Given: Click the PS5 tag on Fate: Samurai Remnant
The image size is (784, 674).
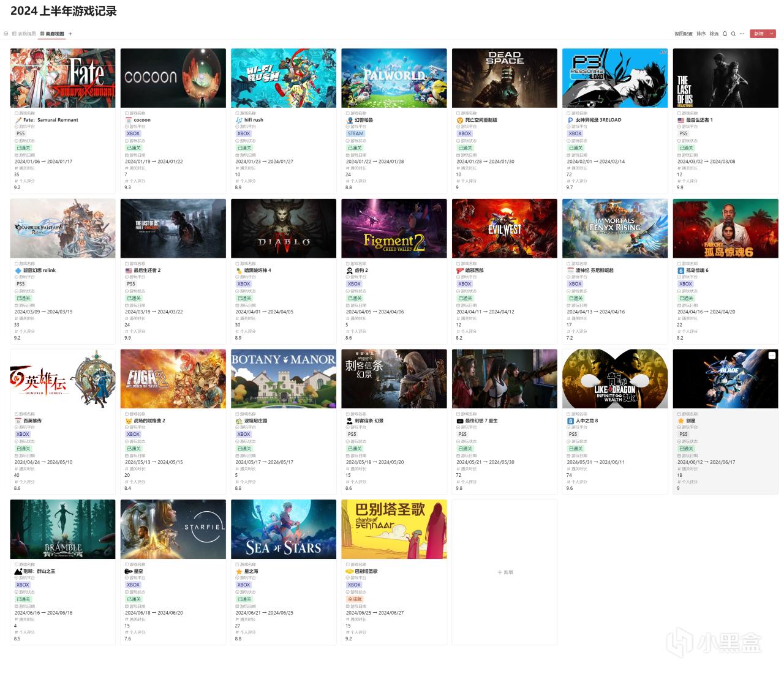Looking at the screenshot, I should tap(21, 133).
